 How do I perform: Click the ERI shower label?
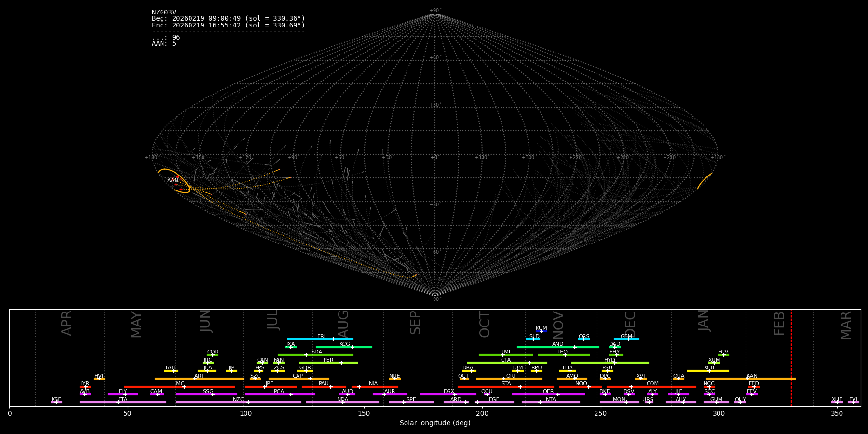[322, 337]
